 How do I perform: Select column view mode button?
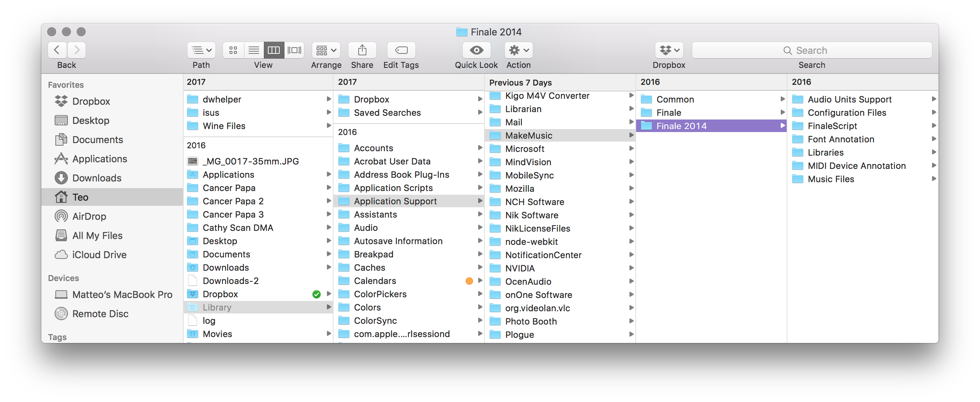(274, 50)
